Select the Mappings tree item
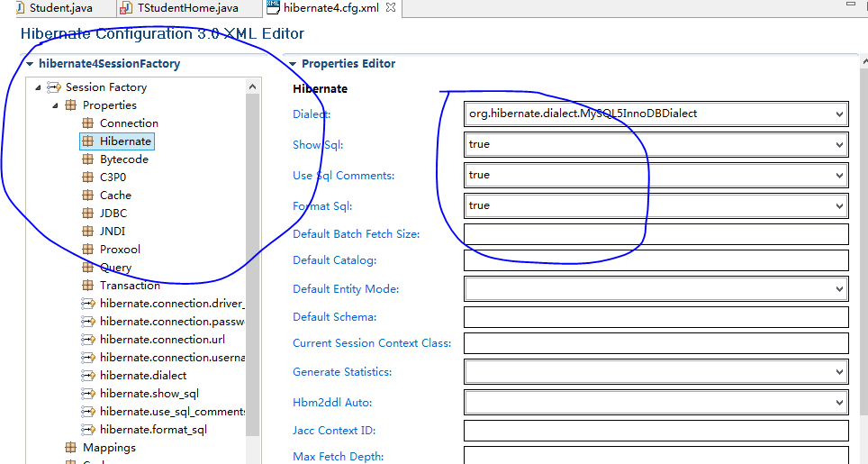 pos(109,448)
